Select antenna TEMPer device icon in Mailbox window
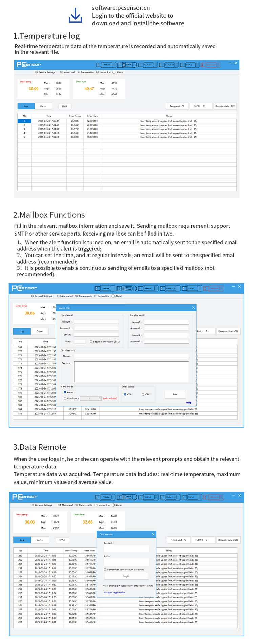254x644 pixels. [126, 288]
